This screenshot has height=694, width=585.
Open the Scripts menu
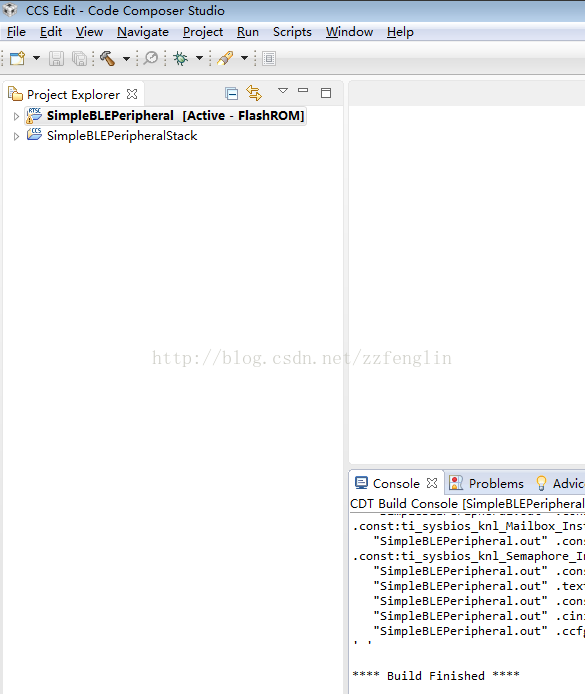point(292,32)
